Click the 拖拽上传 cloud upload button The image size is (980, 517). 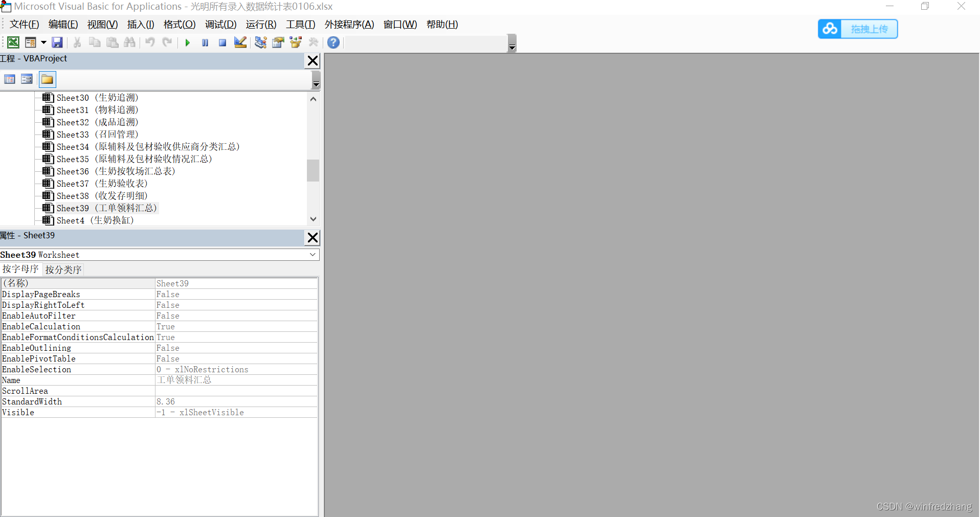click(858, 29)
